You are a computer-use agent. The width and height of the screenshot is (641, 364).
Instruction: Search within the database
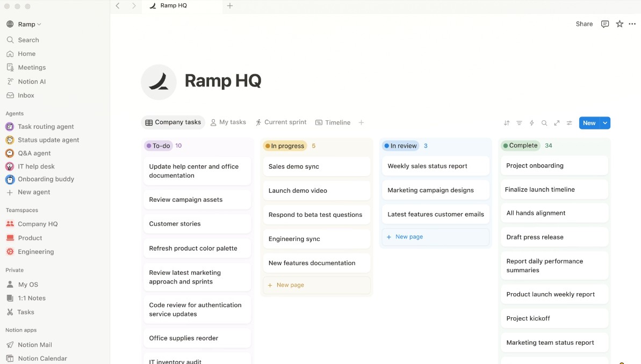544,123
